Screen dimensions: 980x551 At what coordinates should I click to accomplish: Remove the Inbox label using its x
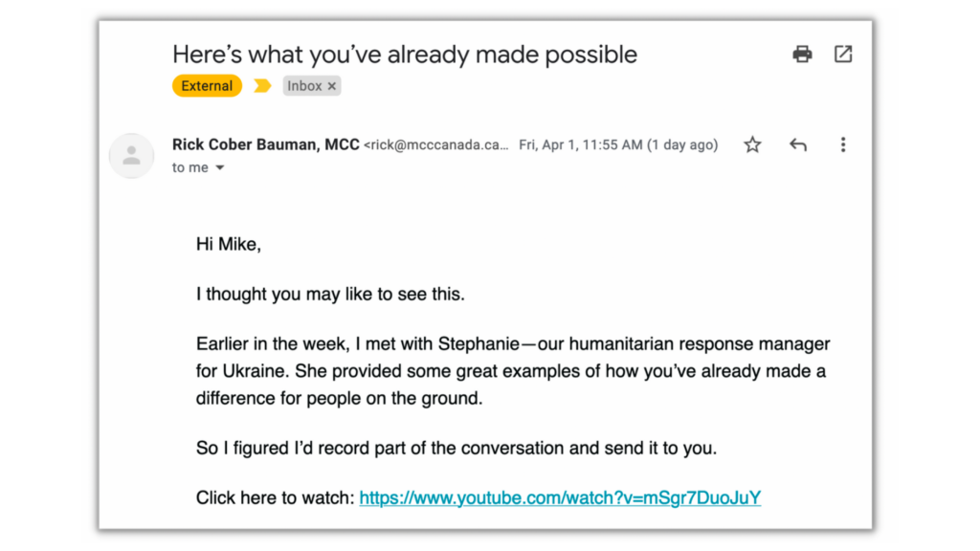[x=332, y=86]
